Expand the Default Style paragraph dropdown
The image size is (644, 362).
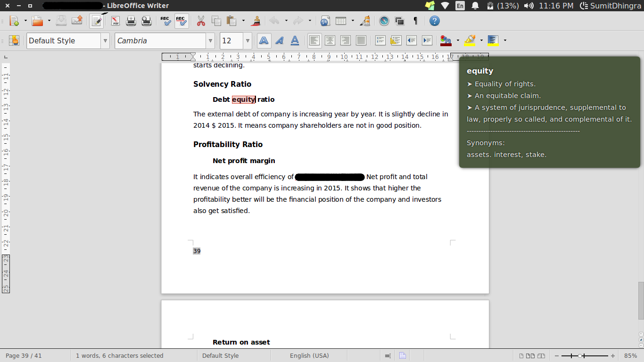(105, 41)
